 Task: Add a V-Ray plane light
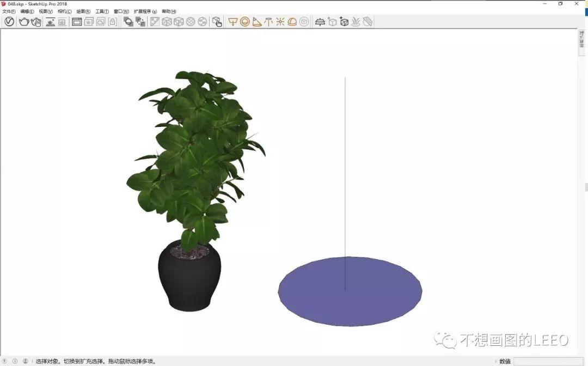point(233,22)
